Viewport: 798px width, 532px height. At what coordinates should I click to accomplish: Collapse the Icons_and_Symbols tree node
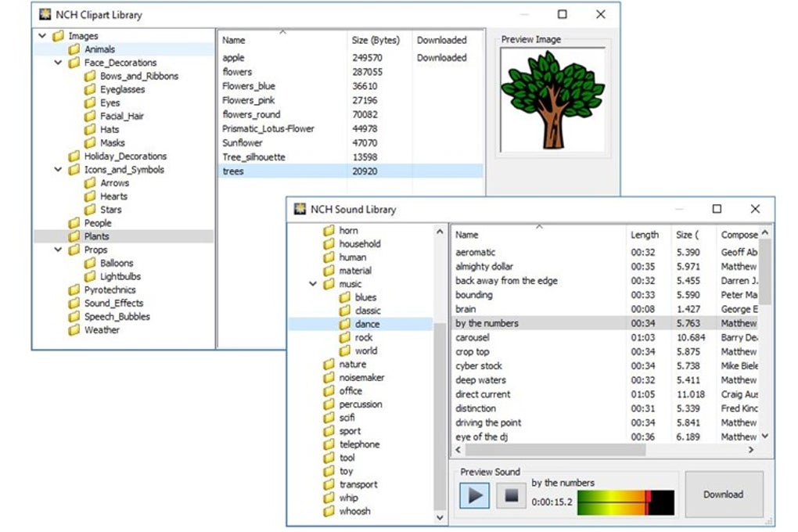tap(58, 170)
